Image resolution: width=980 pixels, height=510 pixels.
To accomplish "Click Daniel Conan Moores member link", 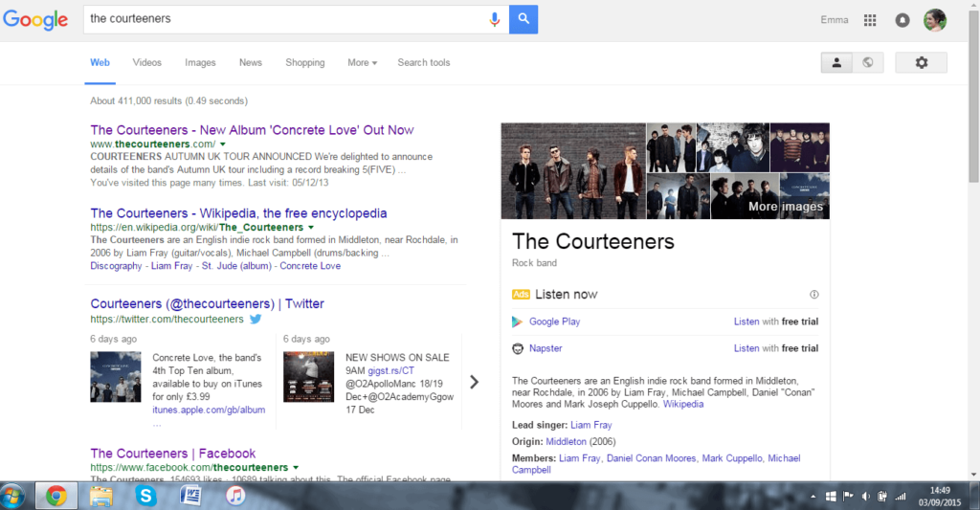I will click(x=651, y=458).
